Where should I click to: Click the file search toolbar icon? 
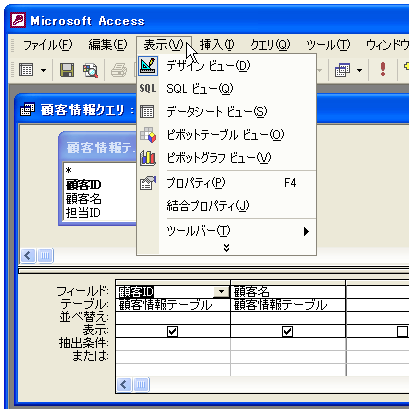tap(90, 70)
